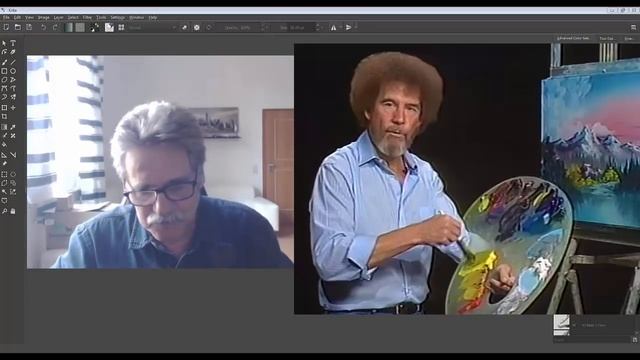Select the Rectangle tool

[4, 71]
